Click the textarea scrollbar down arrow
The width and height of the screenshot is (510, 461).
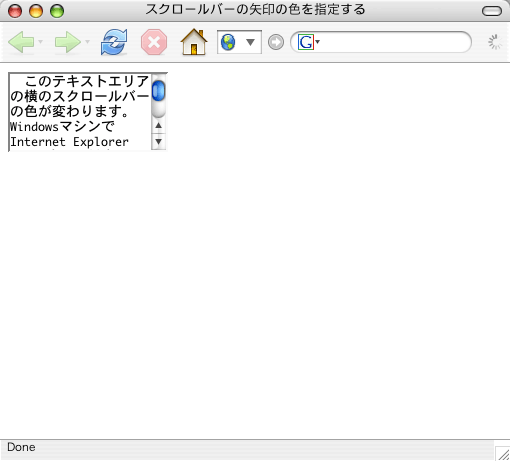click(x=158, y=142)
